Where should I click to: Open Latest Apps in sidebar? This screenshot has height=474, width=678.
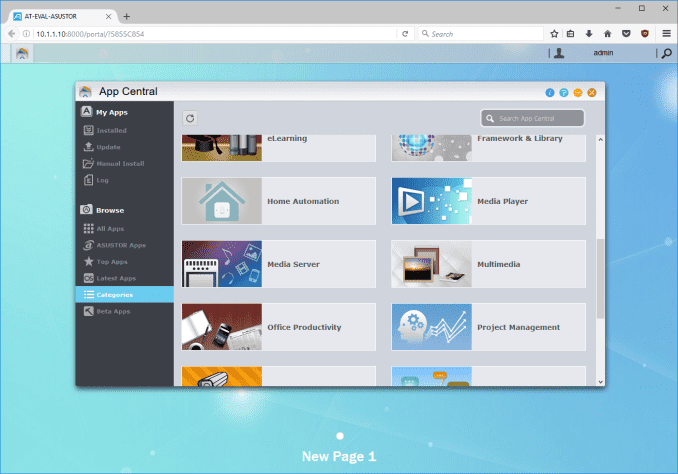115,278
